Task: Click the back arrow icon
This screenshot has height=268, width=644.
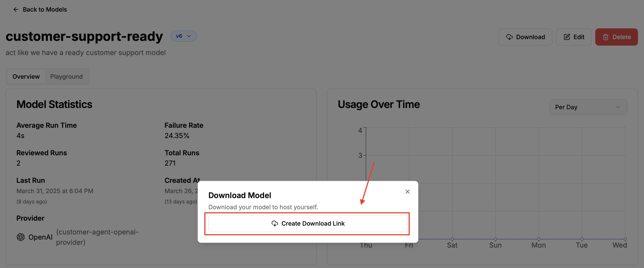Action: pos(16,9)
